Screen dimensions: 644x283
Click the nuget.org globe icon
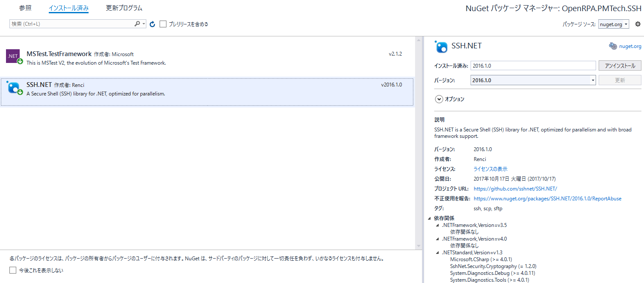point(613,46)
